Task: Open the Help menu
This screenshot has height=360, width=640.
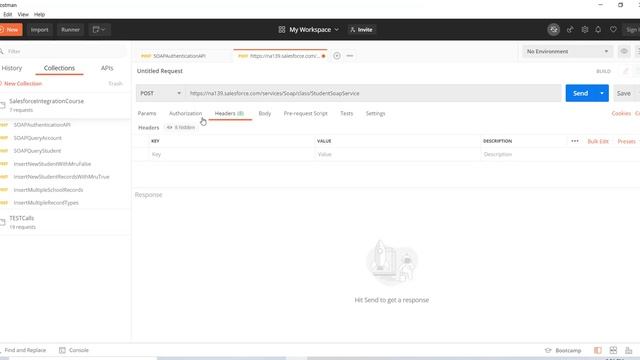Action: point(39,14)
